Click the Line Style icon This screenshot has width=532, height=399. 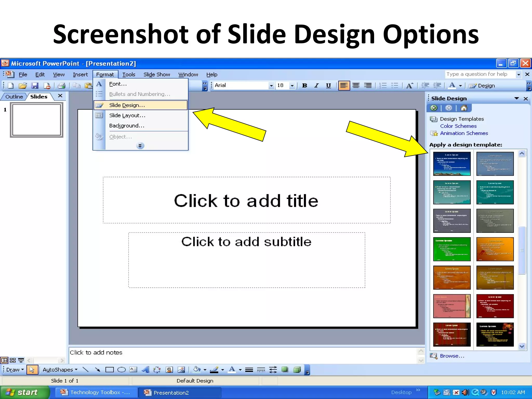click(x=249, y=369)
